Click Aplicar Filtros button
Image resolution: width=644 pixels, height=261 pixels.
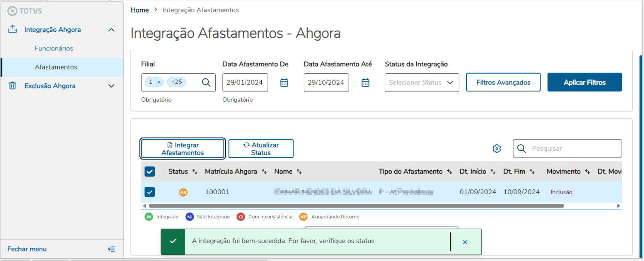[x=585, y=82]
